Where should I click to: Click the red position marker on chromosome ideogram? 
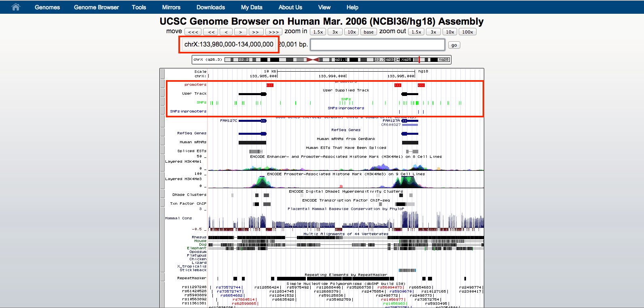coord(419,59)
